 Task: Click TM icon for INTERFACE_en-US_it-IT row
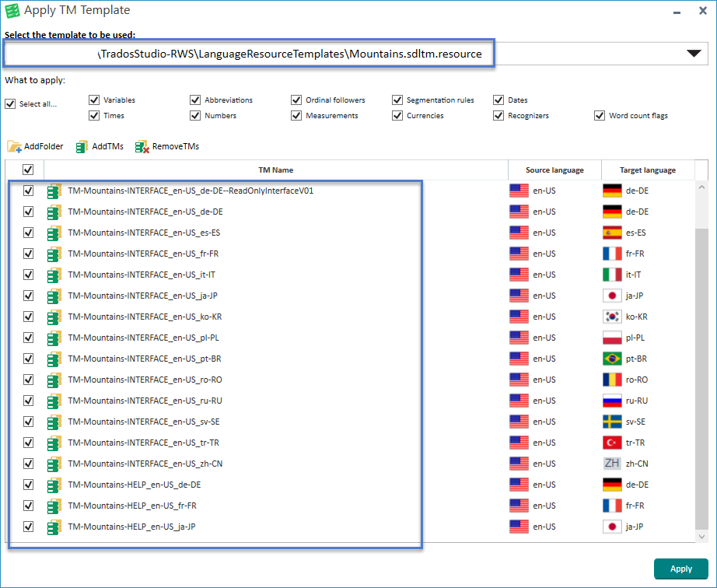point(54,275)
